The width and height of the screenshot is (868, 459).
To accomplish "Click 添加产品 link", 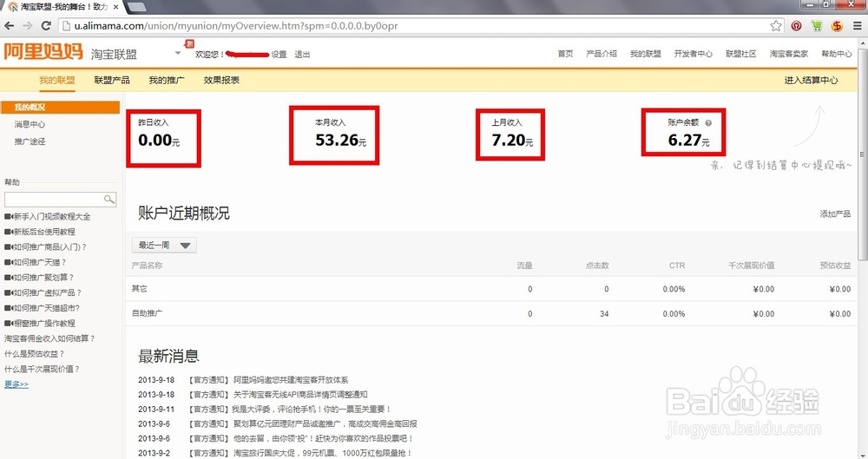I will [x=835, y=213].
